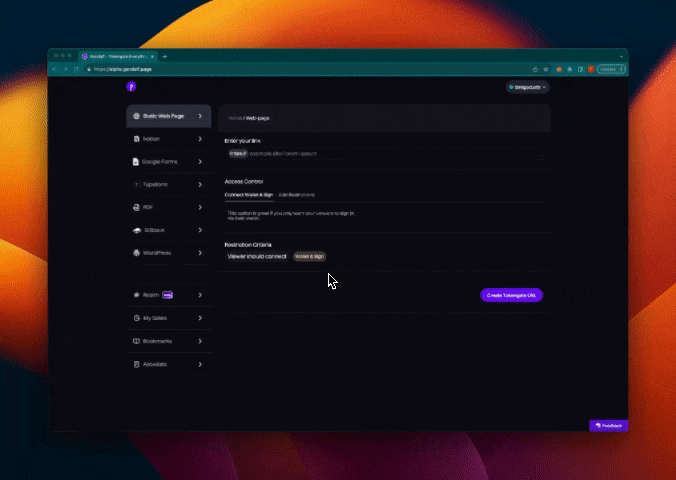Expand the Notion chevron
The width and height of the screenshot is (676, 480).
(x=200, y=139)
